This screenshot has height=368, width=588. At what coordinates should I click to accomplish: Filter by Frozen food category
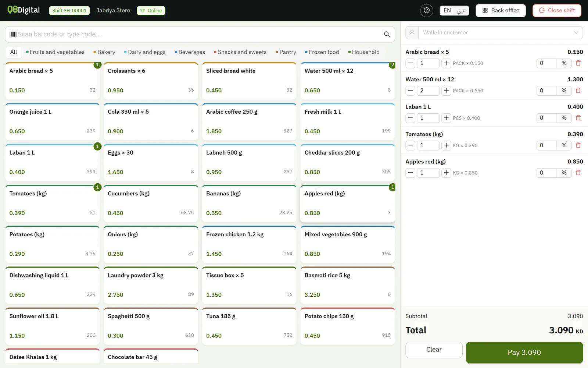point(322,52)
